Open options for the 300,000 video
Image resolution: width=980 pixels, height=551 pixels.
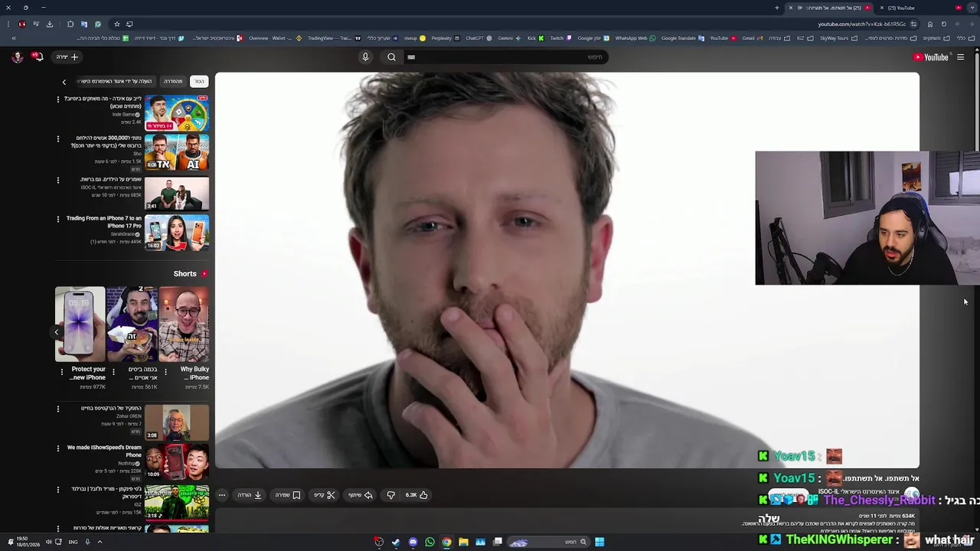pyautogui.click(x=57, y=139)
